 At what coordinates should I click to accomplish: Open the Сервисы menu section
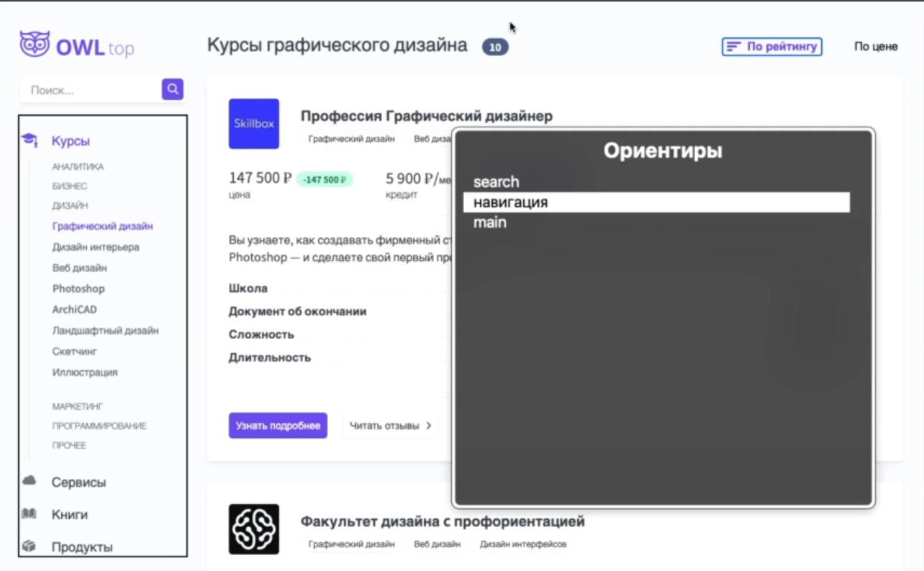pyautogui.click(x=78, y=482)
